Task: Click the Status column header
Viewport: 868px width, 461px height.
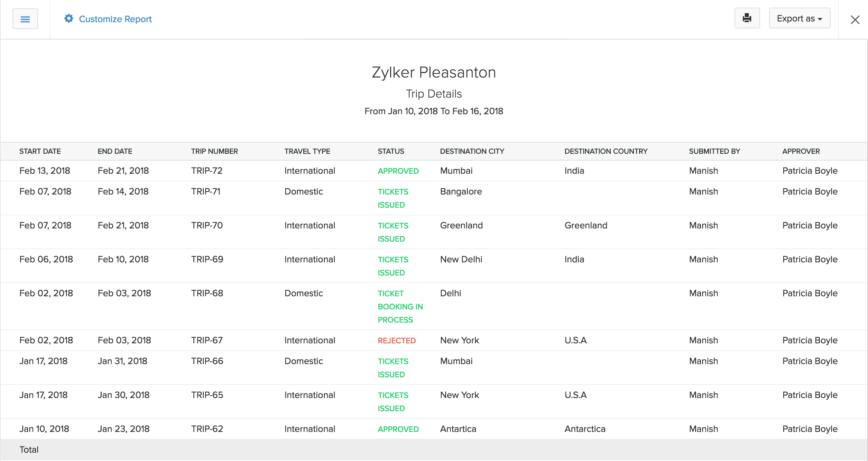Action: 391,151
